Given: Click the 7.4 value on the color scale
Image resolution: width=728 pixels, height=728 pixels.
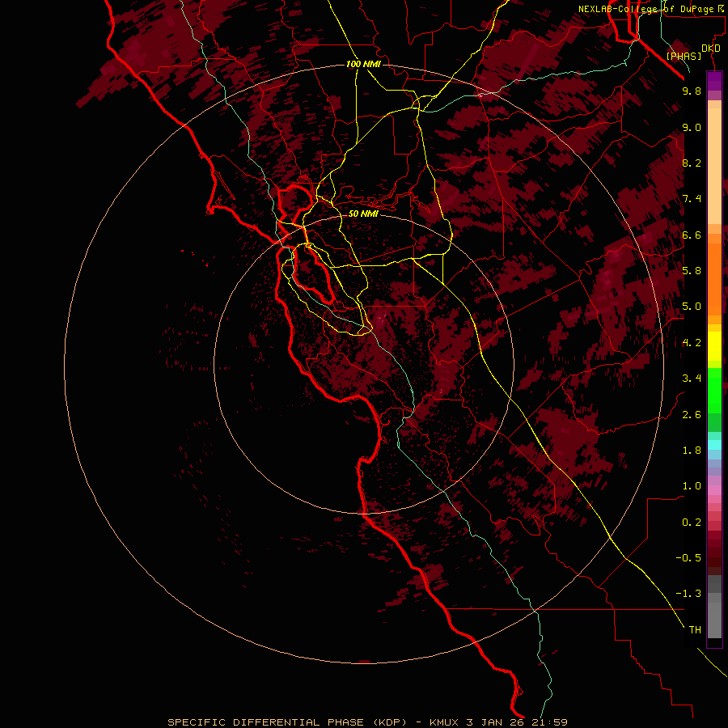Looking at the screenshot, I should coord(692,199).
